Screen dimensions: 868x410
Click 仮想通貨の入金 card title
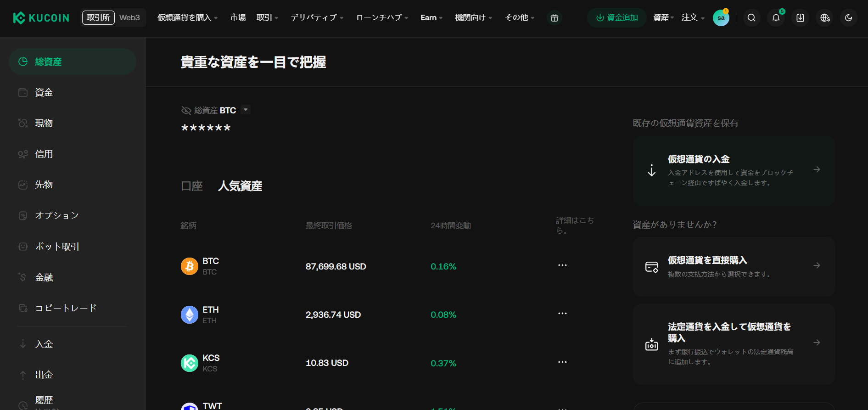tap(699, 159)
